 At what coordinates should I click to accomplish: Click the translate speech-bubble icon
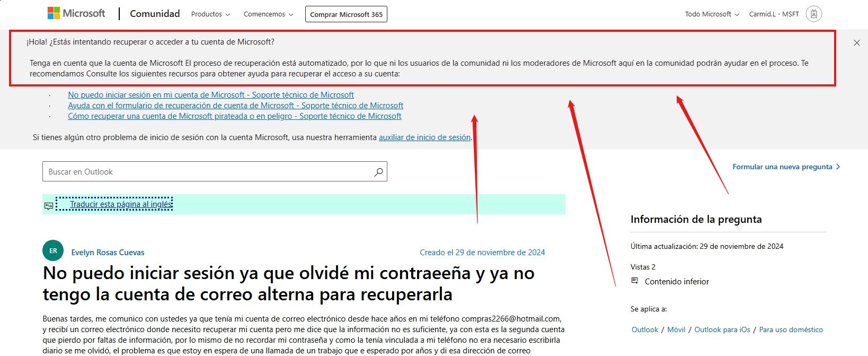49,205
